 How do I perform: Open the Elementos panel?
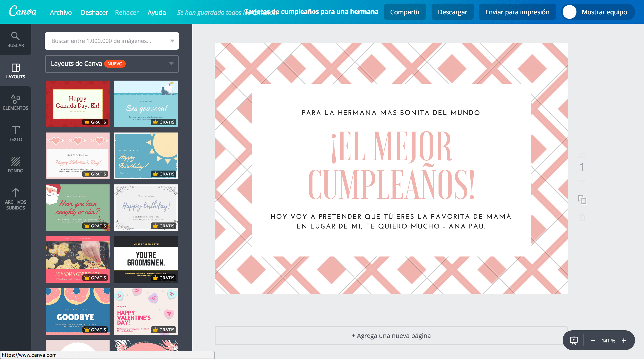coord(15,102)
